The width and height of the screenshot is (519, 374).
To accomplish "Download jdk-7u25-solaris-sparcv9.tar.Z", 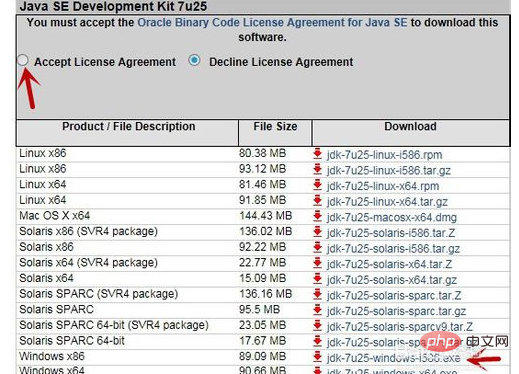I will point(400,327).
